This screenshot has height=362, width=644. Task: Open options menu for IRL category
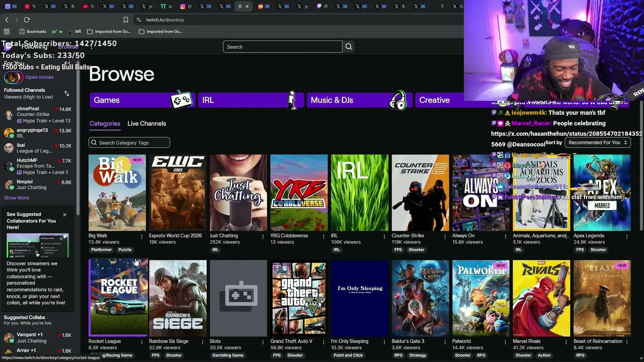pyautogui.click(x=384, y=236)
